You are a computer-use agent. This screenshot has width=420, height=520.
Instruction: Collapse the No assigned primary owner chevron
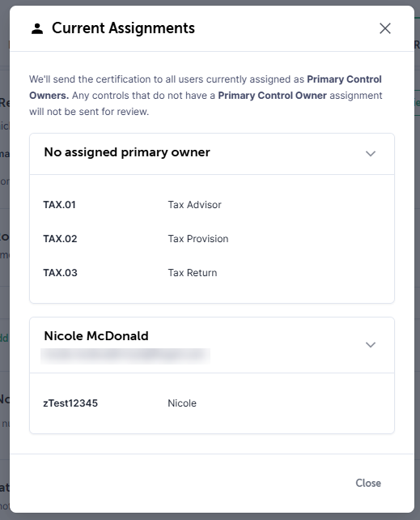click(371, 153)
